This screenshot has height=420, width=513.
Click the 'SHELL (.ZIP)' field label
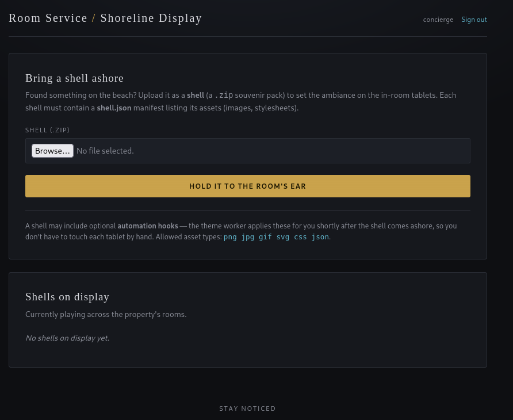[x=47, y=130]
